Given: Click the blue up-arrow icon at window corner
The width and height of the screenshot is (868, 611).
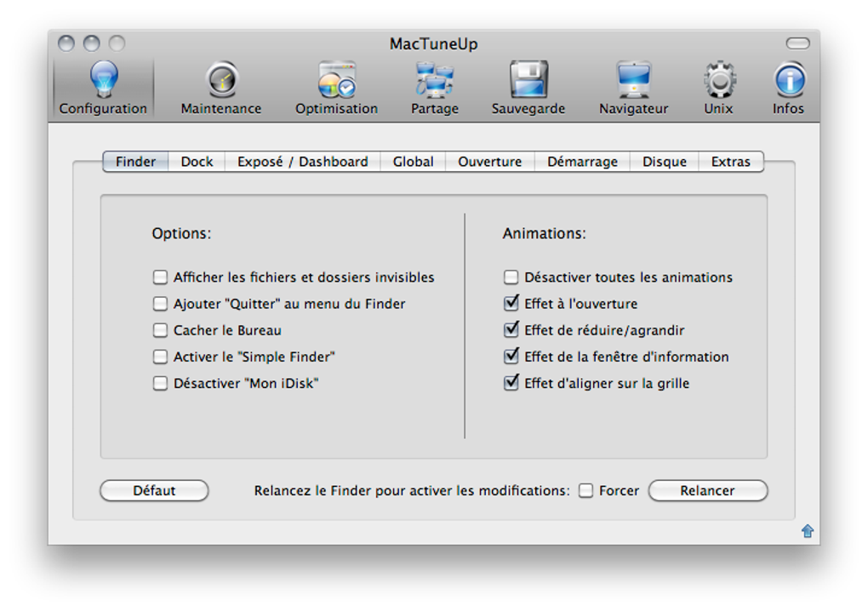Looking at the screenshot, I should pyautogui.click(x=808, y=531).
